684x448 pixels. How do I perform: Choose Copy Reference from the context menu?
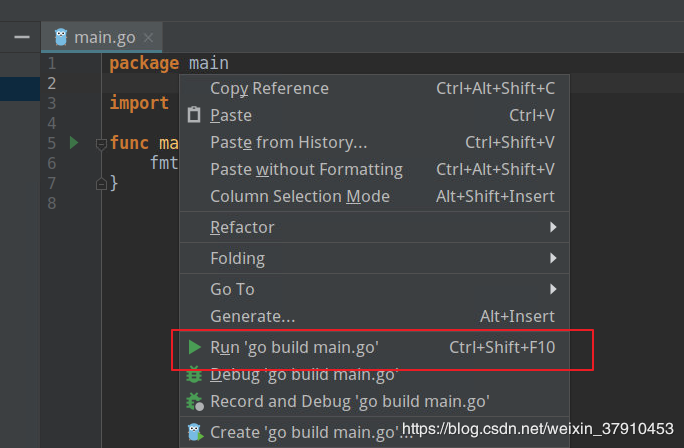pos(374,89)
